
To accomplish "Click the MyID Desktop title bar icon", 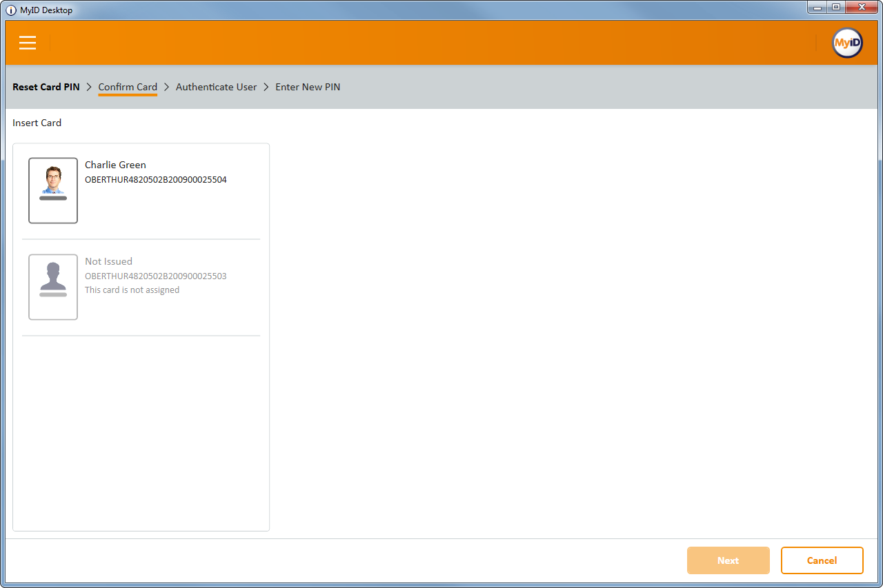I will [11, 10].
